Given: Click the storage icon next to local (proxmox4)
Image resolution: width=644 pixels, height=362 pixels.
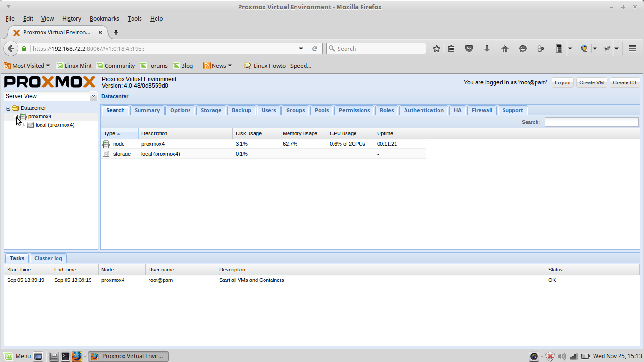Looking at the screenshot, I should 106,154.
